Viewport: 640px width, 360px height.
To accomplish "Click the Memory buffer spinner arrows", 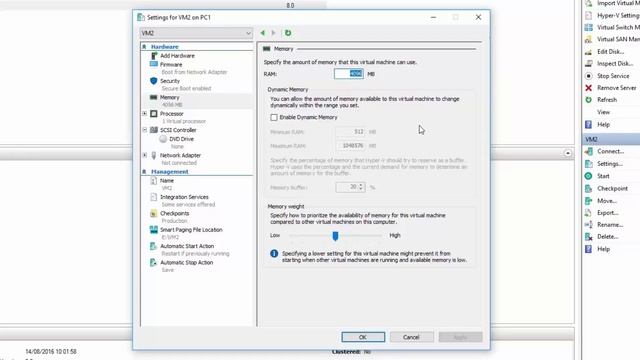I will [361, 187].
